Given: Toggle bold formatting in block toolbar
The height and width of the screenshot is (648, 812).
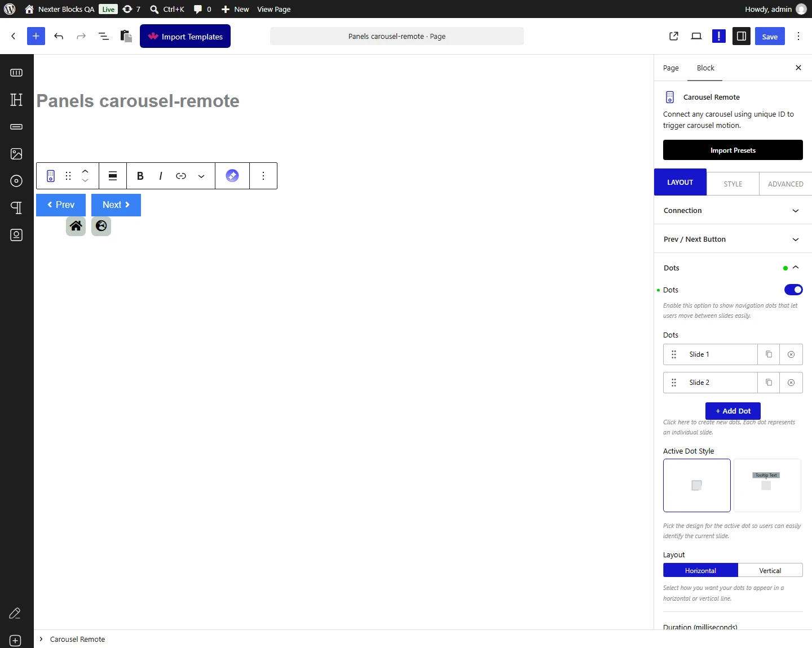Looking at the screenshot, I should [x=140, y=176].
